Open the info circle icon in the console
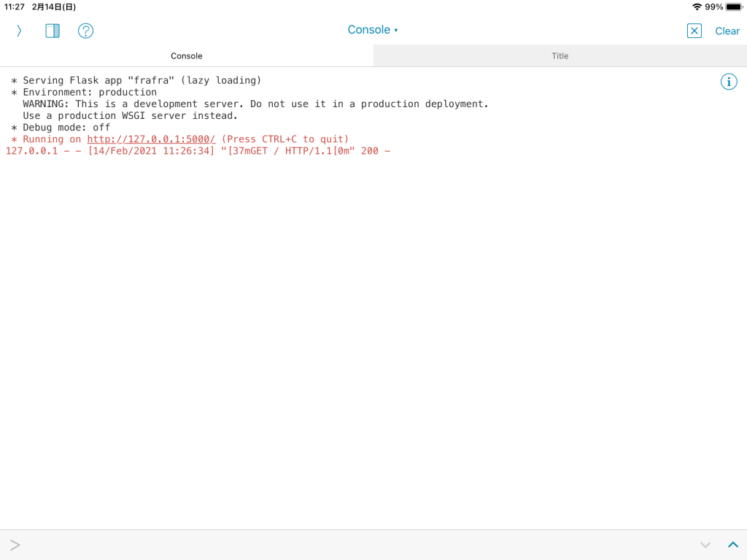This screenshot has width=747, height=560. click(x=728, y=82)
